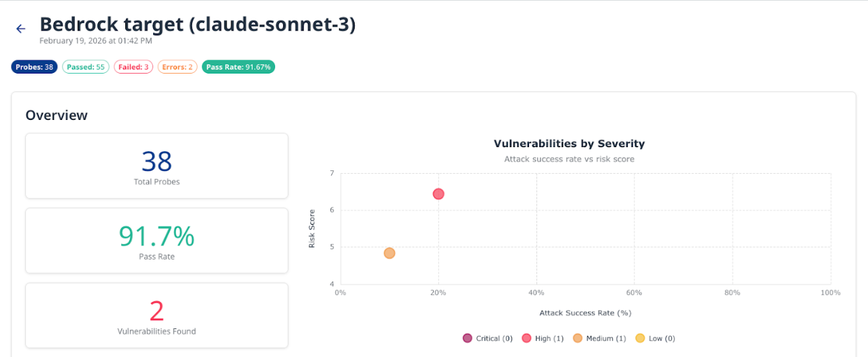868x357 pixels.
Task: Open the 38 Total Probes card
Action: tap(157, 166)
